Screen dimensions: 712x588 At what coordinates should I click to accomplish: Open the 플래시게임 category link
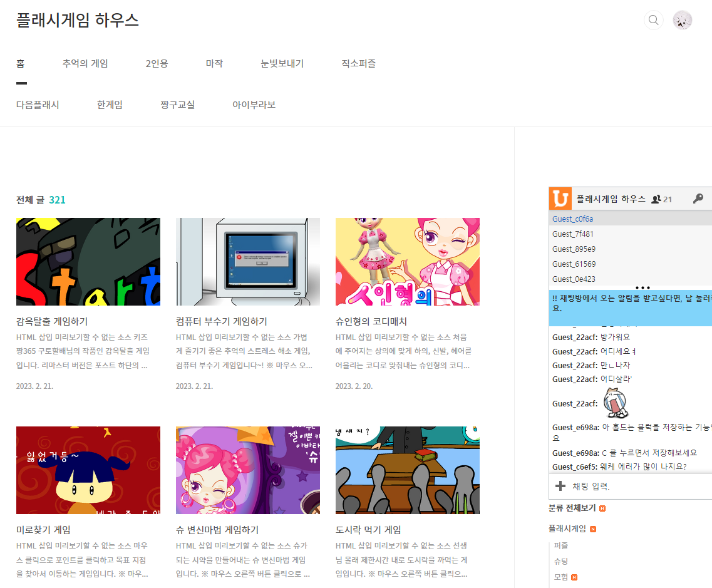pyautogui.click(x=567, y=529)
